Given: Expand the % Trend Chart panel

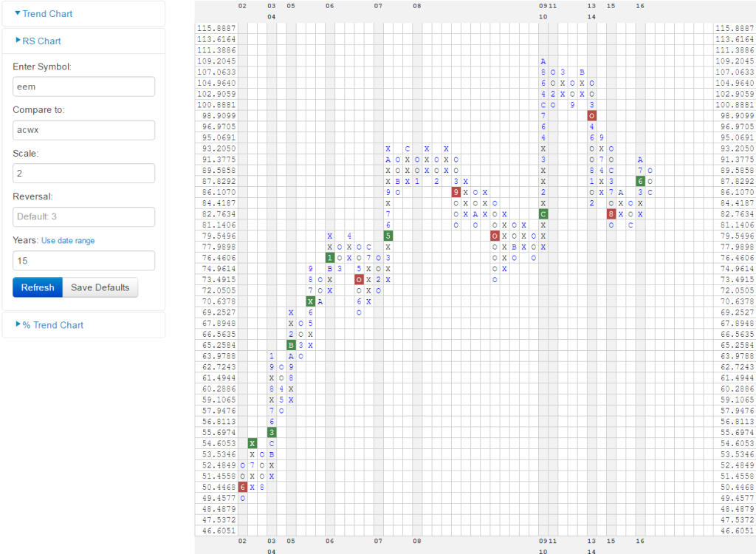Looking at the screenshot, I should tap(53, 324).
